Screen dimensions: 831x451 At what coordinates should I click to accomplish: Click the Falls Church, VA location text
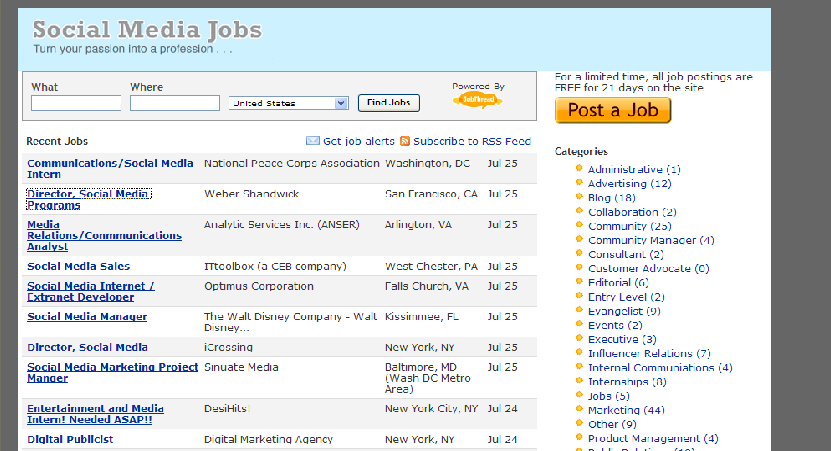coord(427,286)
